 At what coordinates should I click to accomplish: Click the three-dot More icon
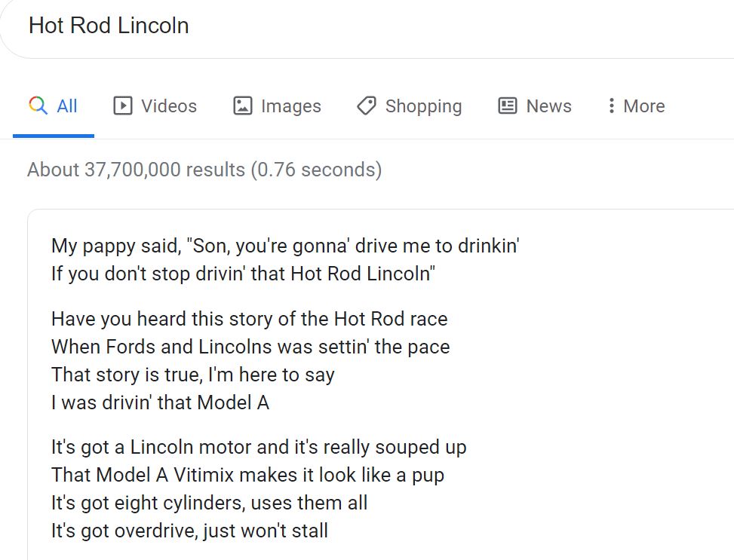611,106
